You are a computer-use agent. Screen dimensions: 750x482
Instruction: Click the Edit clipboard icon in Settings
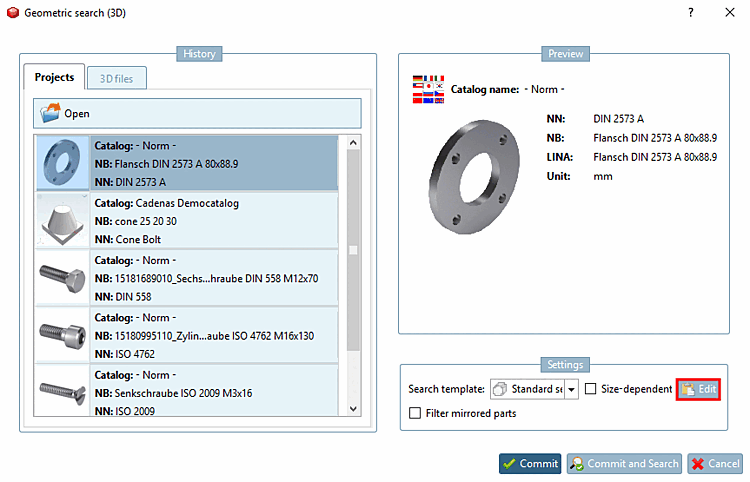(x=688, y=389)
